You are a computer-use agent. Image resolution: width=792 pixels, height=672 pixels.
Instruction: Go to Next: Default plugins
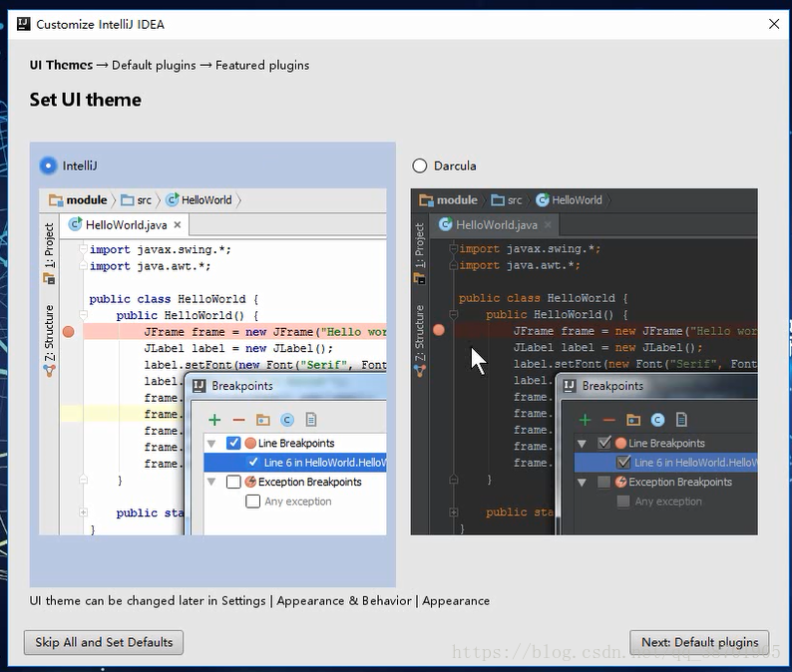(x=699, y=642)
